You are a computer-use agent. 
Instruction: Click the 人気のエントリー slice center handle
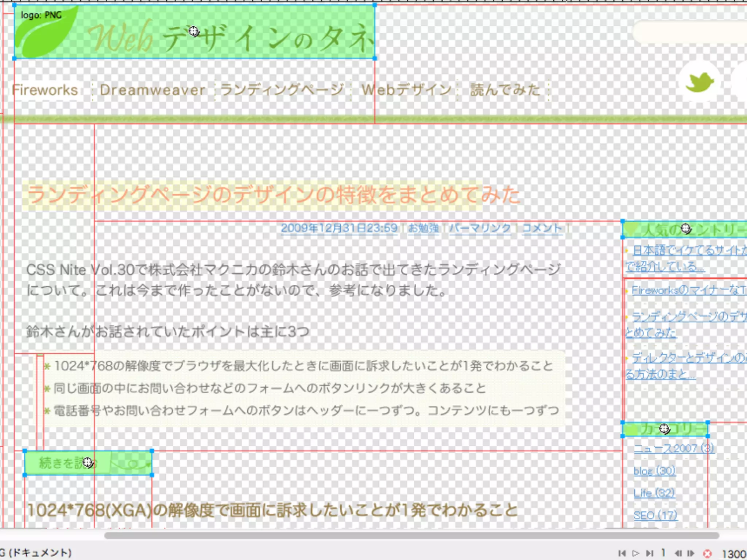click(x=686, y=229)
